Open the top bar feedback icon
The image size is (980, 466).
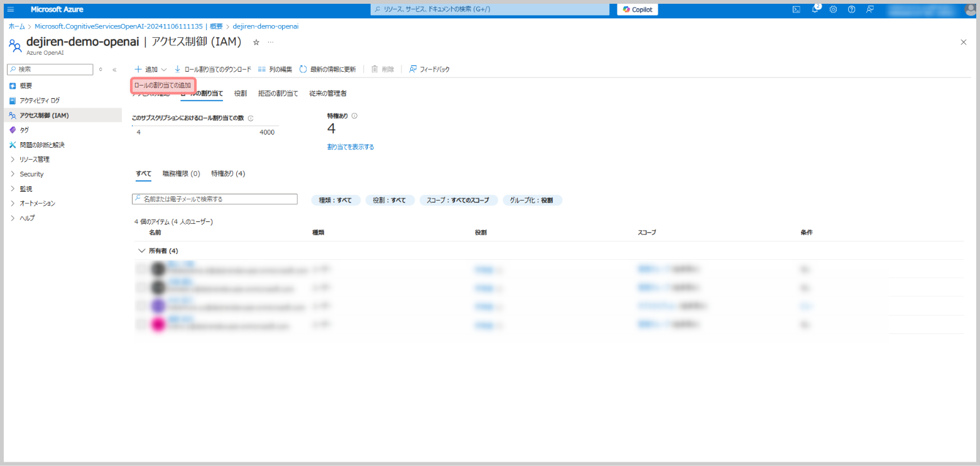coord(870,9)
